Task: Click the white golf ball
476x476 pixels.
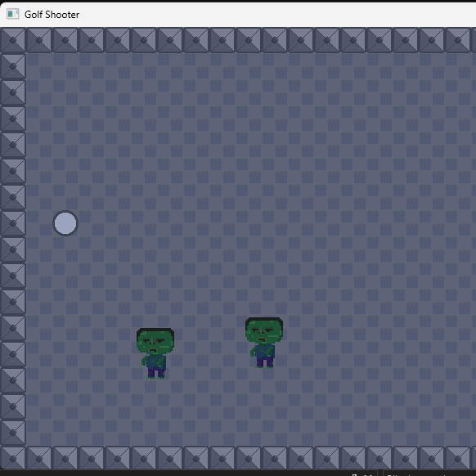Action: (65, 223)
